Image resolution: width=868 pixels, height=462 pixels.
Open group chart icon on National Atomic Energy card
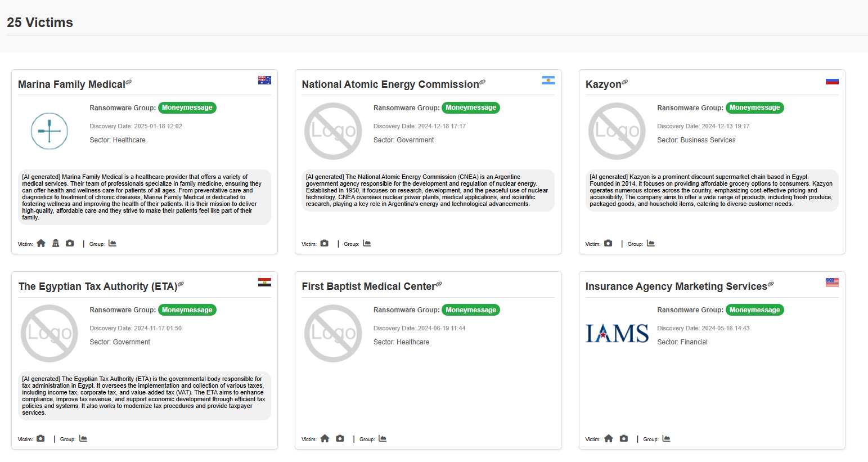pos(367,243)
